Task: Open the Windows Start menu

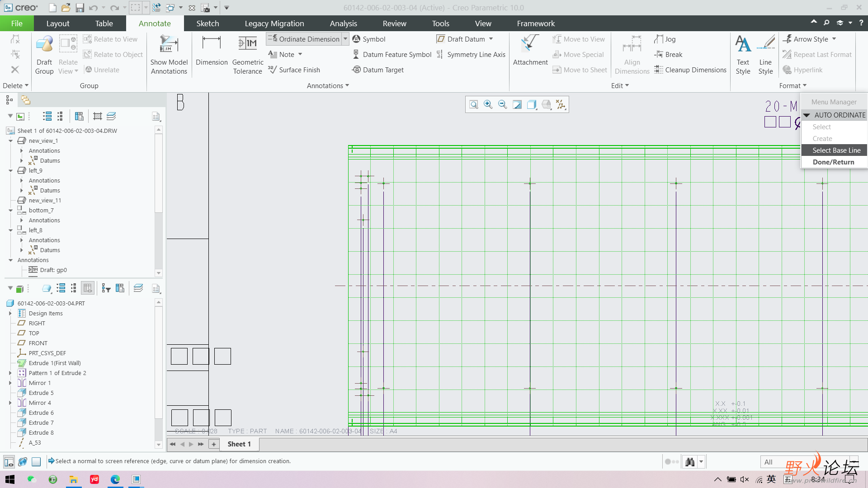Action: (9, 479)
